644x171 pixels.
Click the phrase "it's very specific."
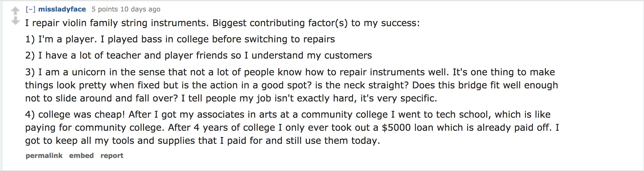pos(399,98)
